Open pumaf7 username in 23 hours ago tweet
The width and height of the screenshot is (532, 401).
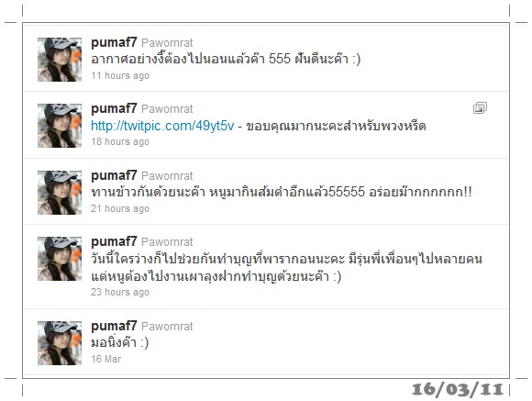[114, 242]
